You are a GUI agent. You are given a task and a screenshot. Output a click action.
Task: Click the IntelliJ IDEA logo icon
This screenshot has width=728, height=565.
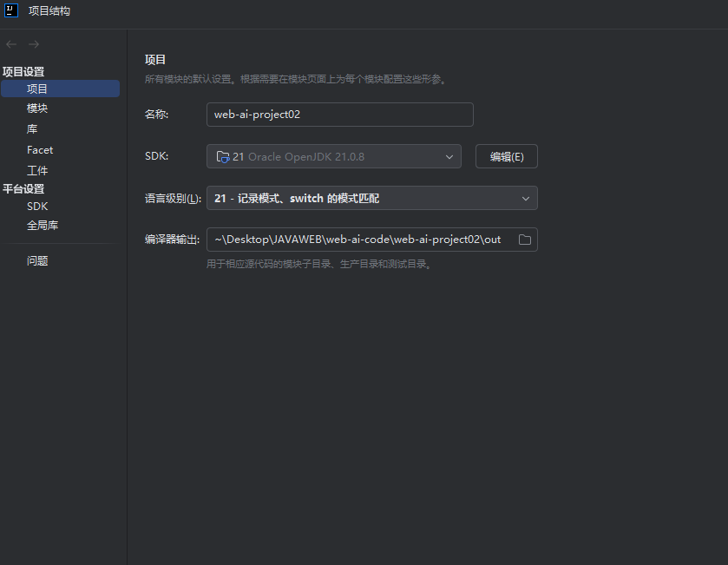pos(10,10)
